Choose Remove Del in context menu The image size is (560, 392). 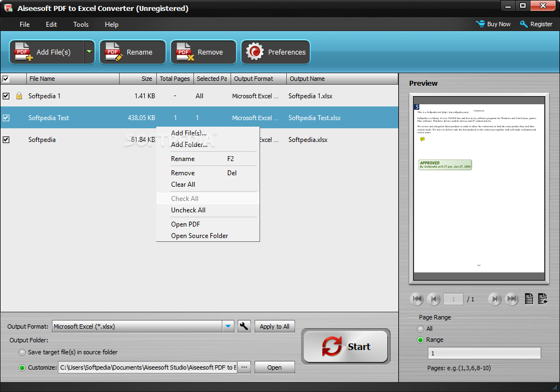point(208,173)
